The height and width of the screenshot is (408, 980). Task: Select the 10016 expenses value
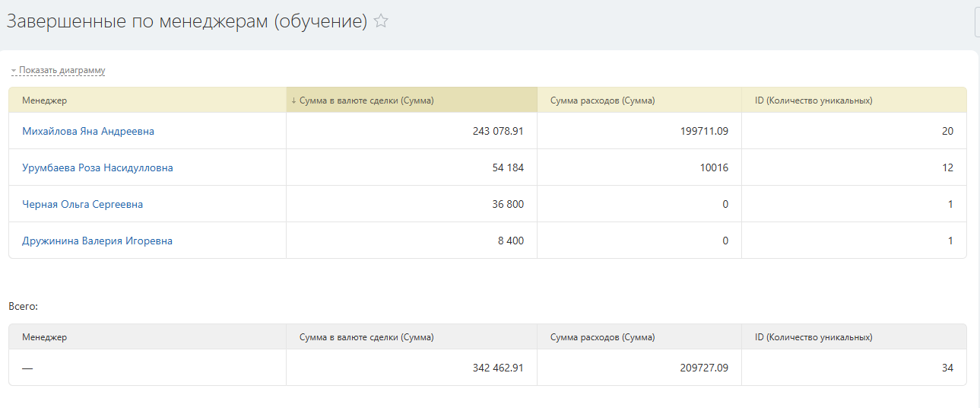[715, 168]
